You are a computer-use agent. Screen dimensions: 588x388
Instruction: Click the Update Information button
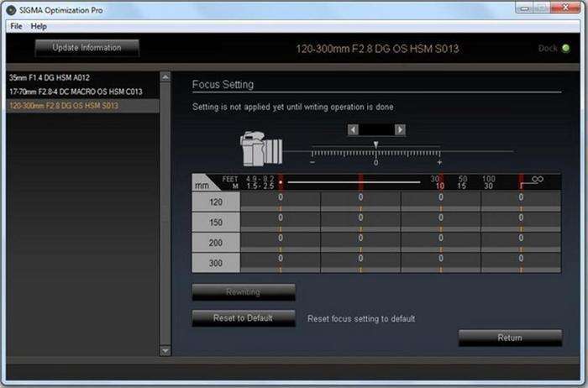[87, 48]
